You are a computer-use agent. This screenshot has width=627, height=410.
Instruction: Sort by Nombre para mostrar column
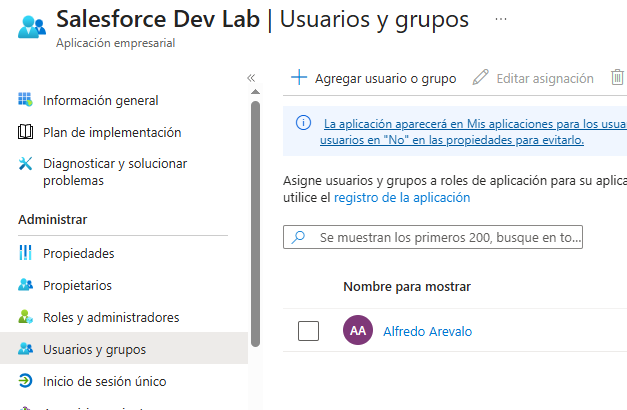tap(407, 286)
